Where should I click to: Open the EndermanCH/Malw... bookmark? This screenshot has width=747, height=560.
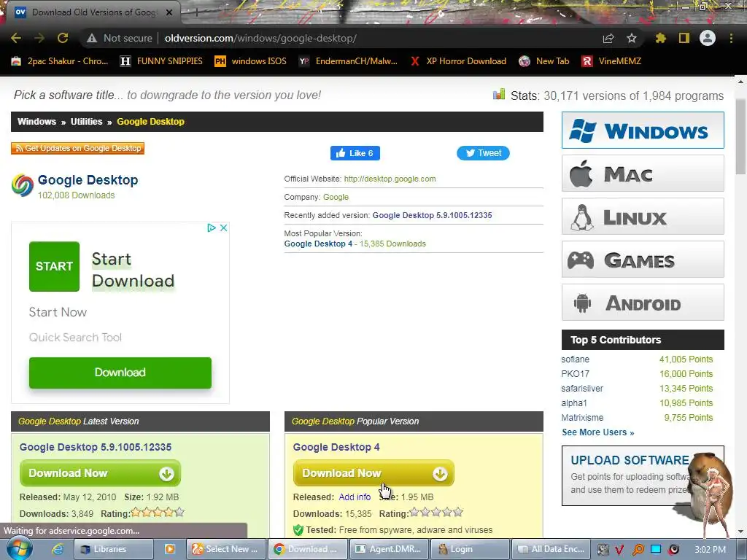pyautogui.click(x=348, y=61)
